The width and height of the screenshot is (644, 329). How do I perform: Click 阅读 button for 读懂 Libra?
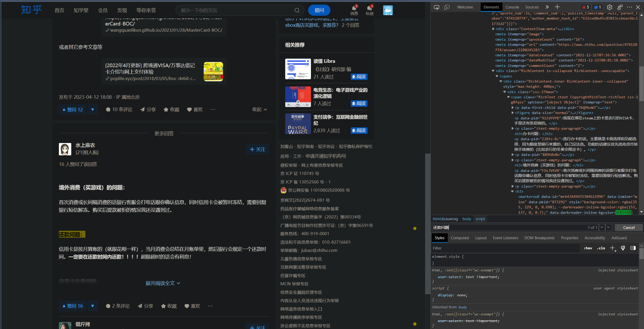[359, 77]
